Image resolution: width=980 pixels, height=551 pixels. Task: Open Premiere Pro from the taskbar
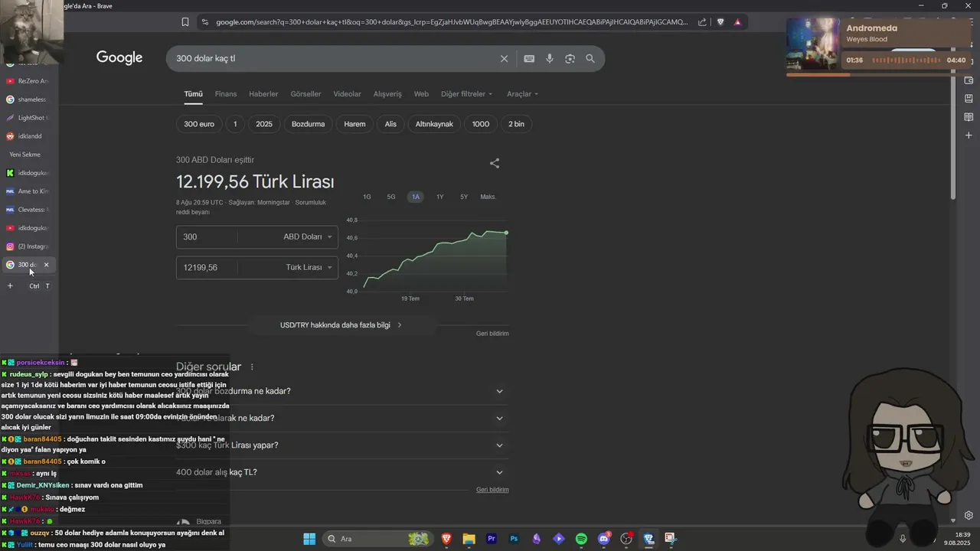click(x=492, y=539)
